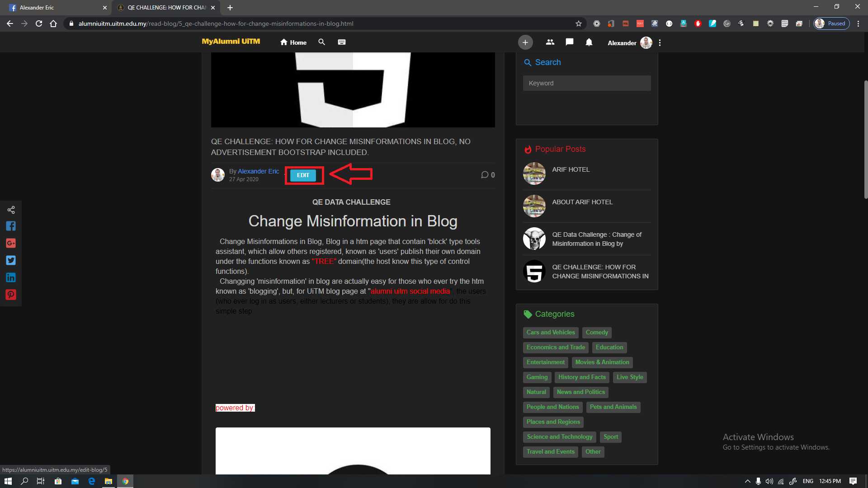Open popular post ARIF HOTEL
The image size is (868, 488).
[x=571, y=169]
